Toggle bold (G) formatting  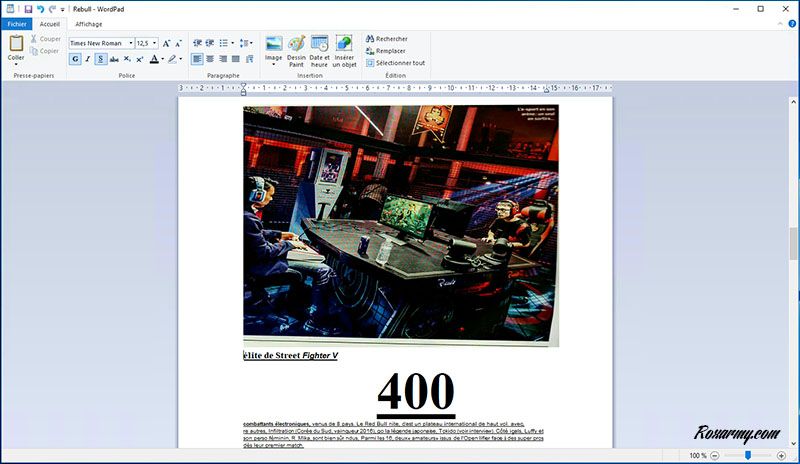(75, 59)
